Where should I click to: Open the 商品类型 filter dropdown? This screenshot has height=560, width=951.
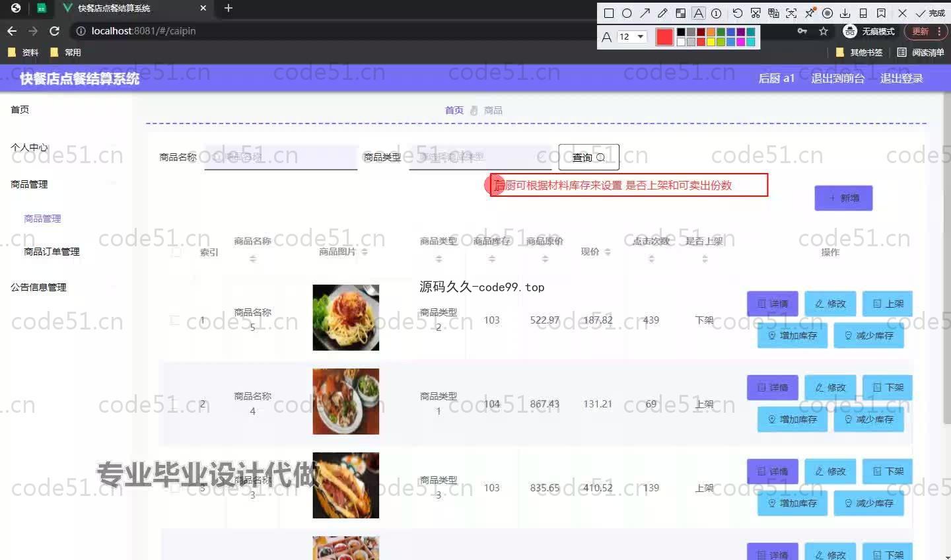(x=480, y=157)
